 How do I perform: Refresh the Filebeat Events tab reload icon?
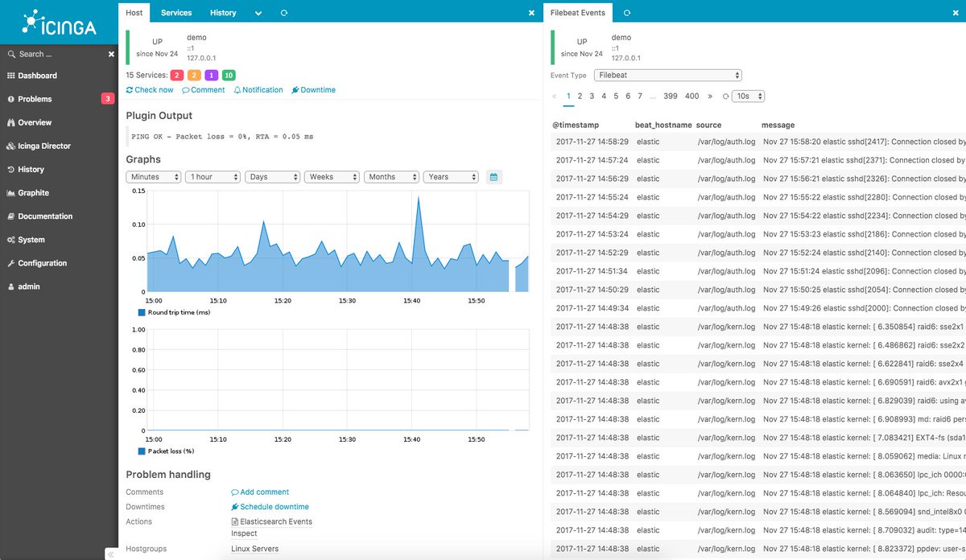(627, 13)
